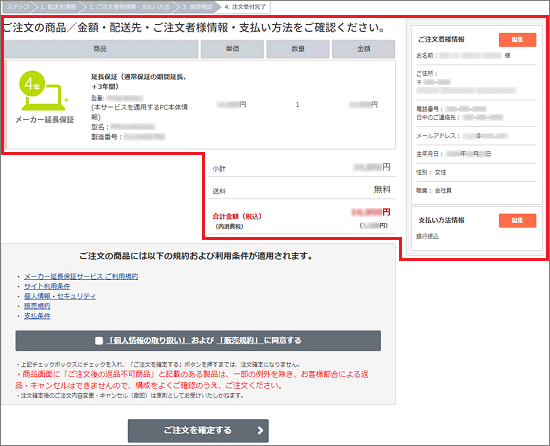The width and height of the screenshot is (550, 446).
Task: Click the ご注文者様情報 panel heading
Action: [x=441, y=39]
